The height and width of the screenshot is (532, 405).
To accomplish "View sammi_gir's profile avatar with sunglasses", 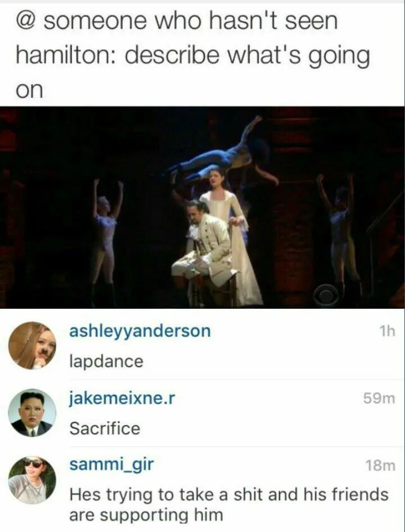I will point(32,480).
